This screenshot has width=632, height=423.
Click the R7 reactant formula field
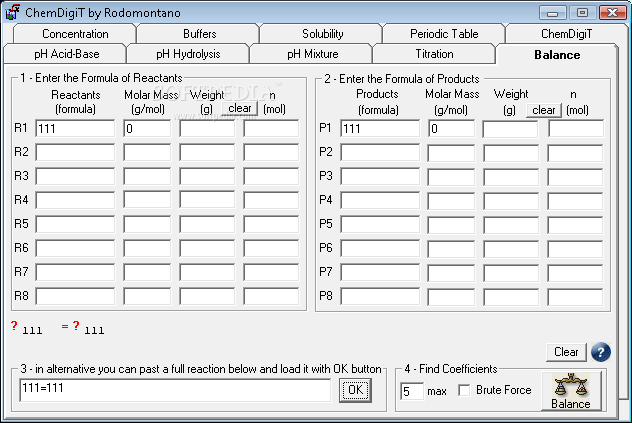[x=75, y=272]
